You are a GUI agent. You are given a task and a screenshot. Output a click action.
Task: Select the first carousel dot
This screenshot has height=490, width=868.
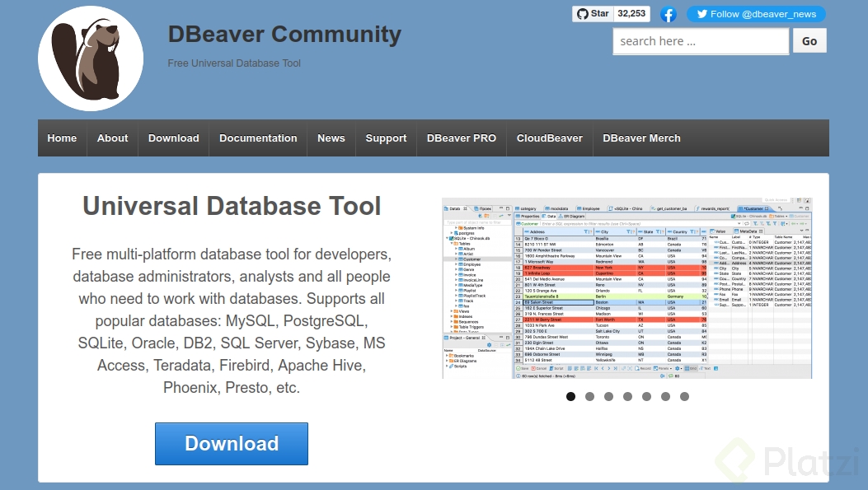(x=570, y=397)
